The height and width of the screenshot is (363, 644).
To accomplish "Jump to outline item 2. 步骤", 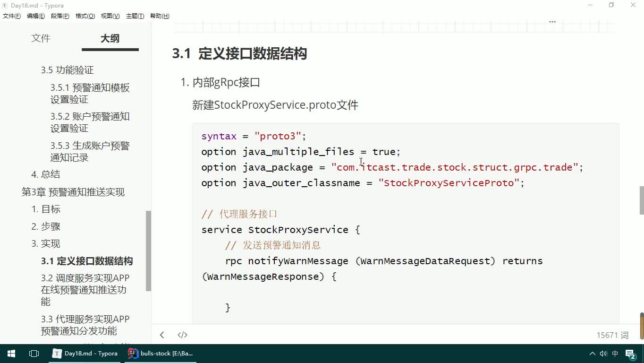I will click(46, 226).
